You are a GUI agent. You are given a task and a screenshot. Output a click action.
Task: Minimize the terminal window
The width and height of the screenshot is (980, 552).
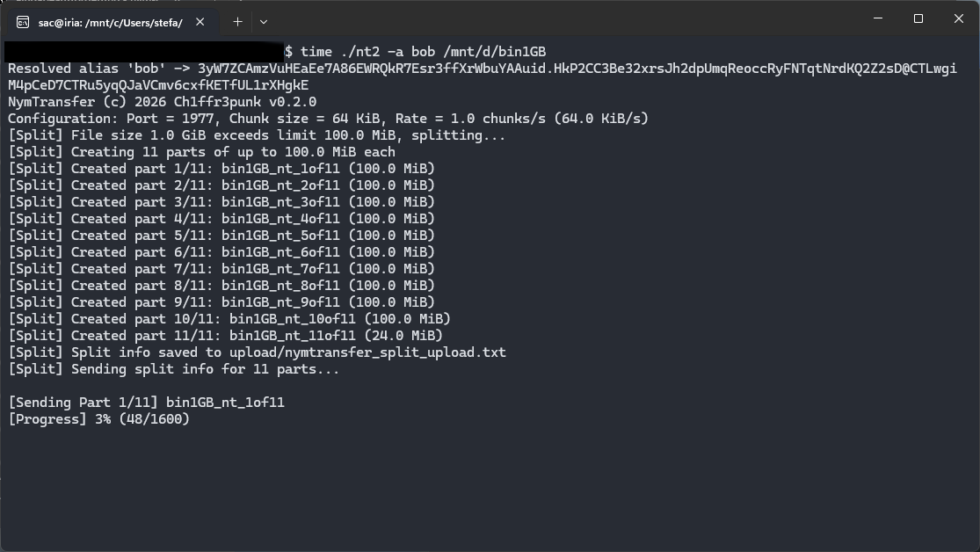[878, 18]
